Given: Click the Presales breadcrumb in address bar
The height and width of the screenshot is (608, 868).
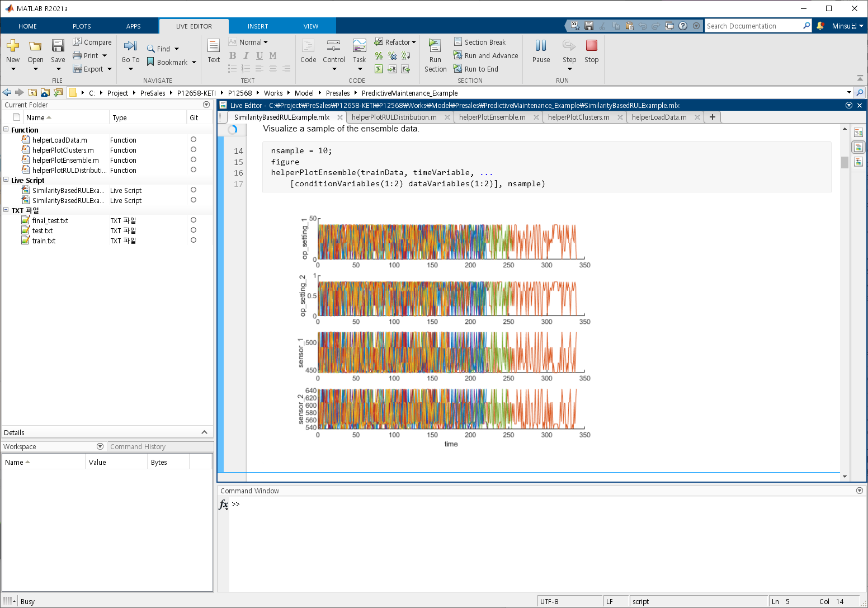Looking at the screenshot, I should point(338,93).
